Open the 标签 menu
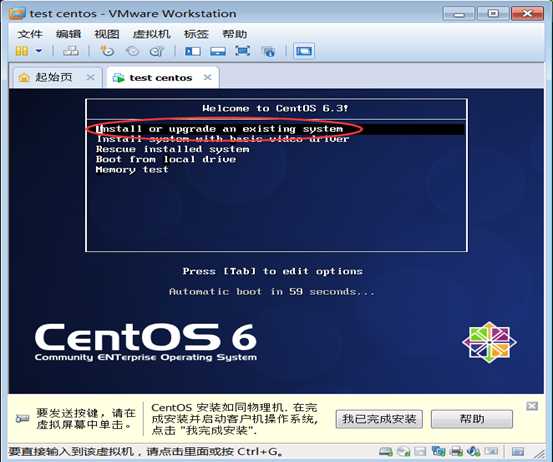This screenshot has height=462, width=553. 196,34
